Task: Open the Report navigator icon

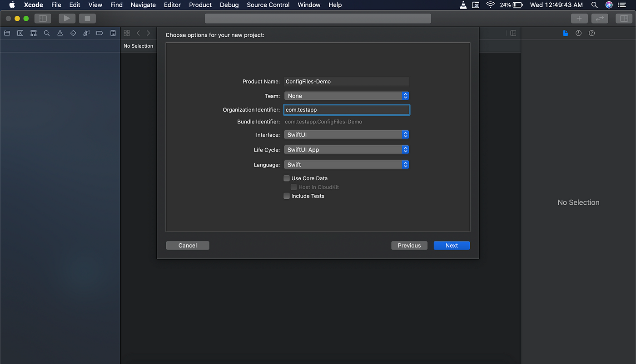Action: click(x=113, y=33)
